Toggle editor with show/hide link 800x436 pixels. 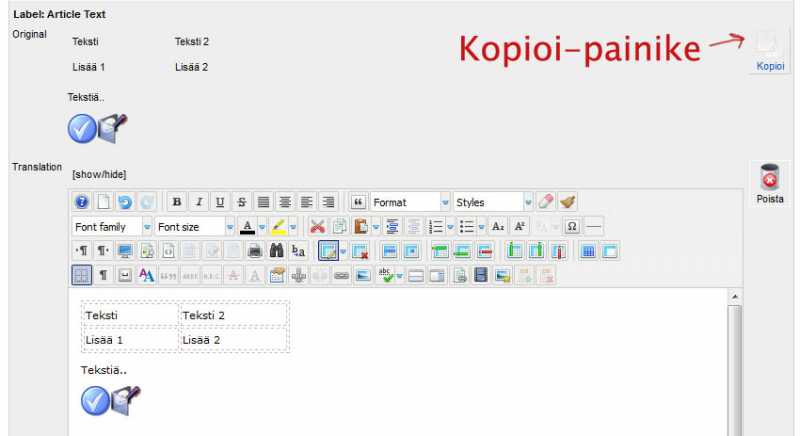click(x=99, y=175)
